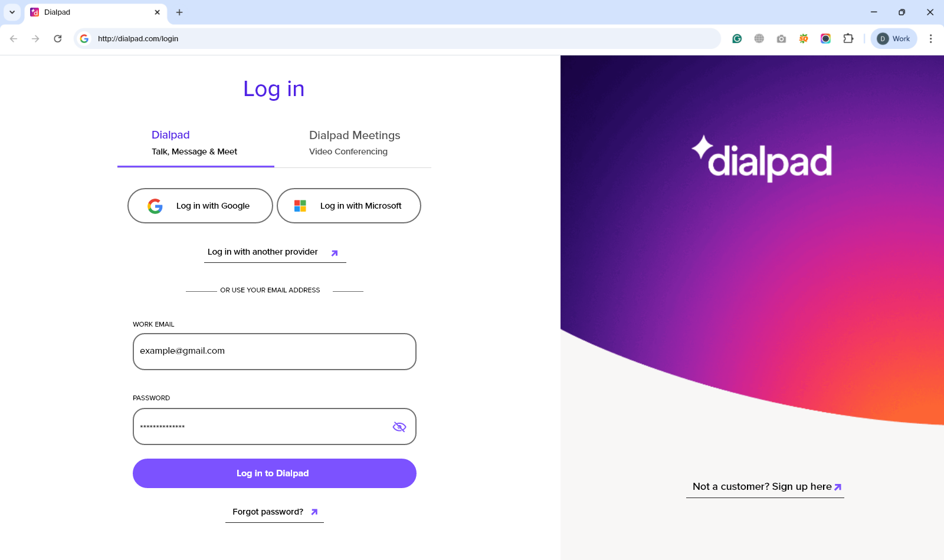Click the arrow icon beside Sign up here
Image resolution: width=944 pixels, height=560 pixels.
click(x=838, y=487)
